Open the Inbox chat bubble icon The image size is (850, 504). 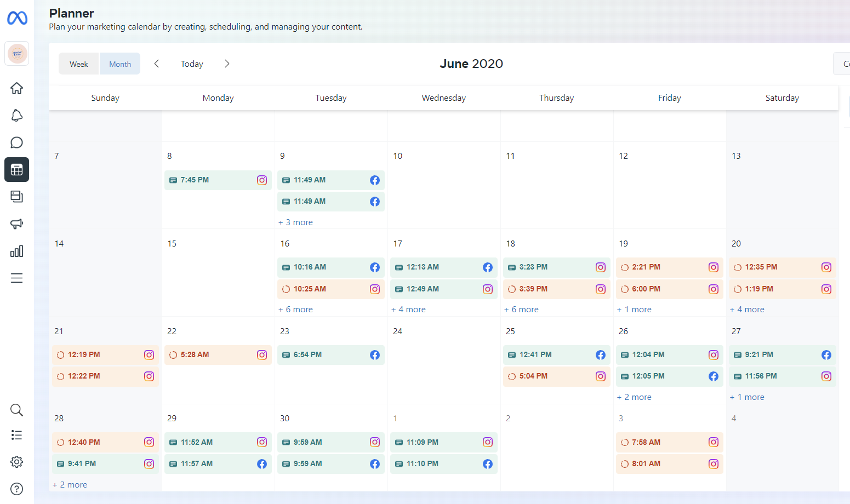tap(17, 142)
